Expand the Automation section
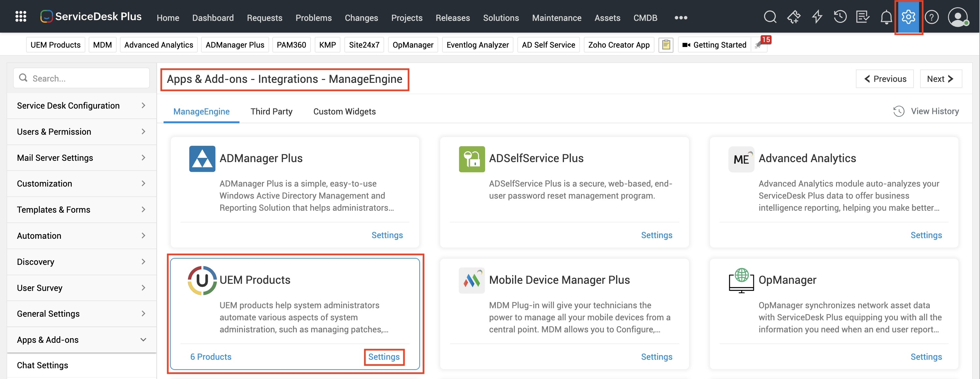Viewport: 980px width, 379px height. coord(82,236)
